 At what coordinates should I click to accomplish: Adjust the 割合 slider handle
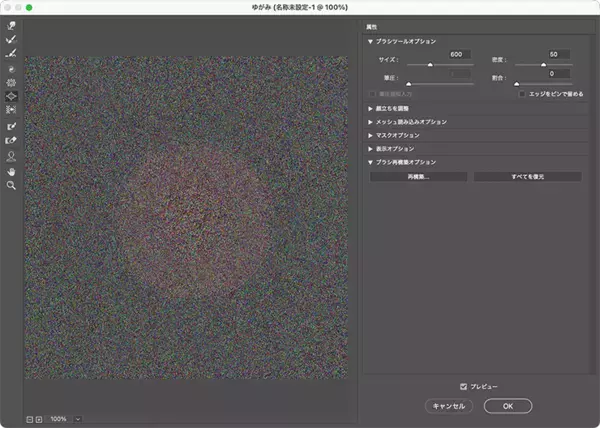click(x=517, y=84)
